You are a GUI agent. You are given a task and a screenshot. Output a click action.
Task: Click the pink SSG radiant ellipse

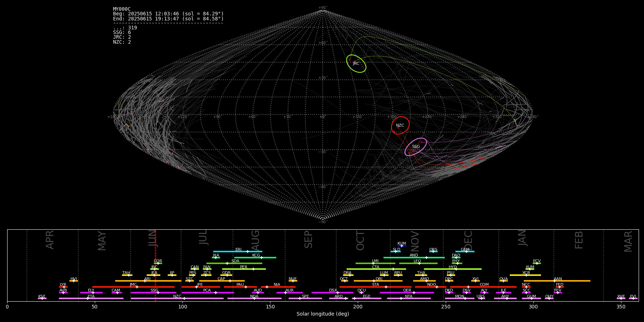pyautogui.click(x=416, y=147)
